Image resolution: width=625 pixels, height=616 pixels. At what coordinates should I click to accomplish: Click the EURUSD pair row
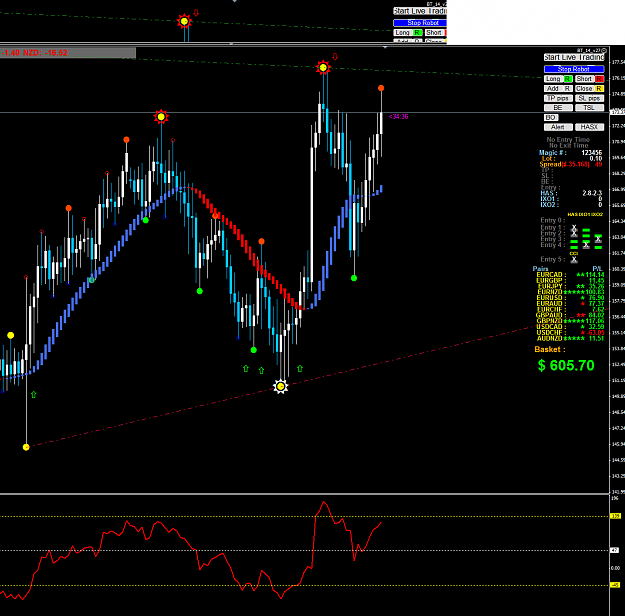[x=570, y=298]
